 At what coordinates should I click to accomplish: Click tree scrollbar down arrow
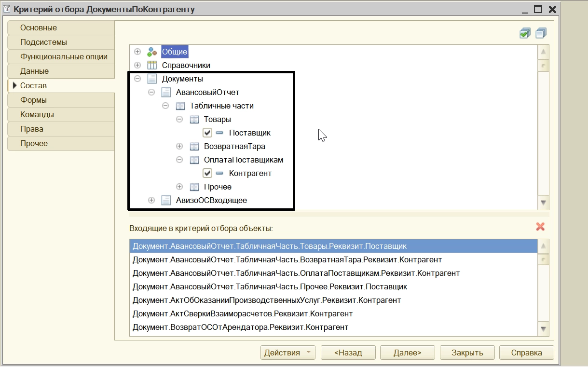(544, 203)
